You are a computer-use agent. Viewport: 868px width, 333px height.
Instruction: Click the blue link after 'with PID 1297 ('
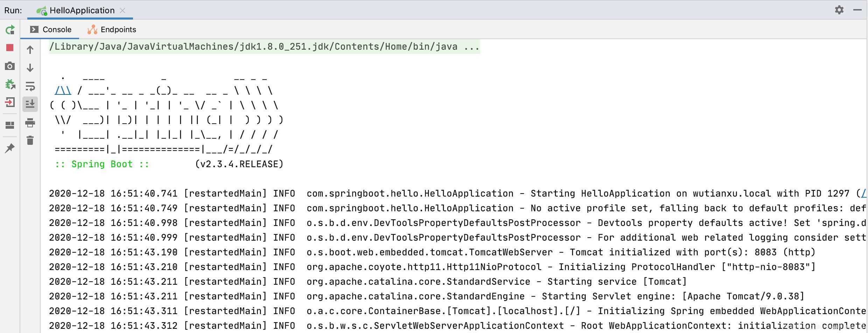pyautogui.click(x=864, y=193)
